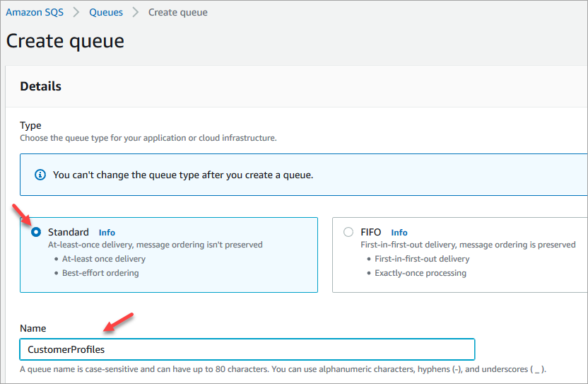This screenshot has width=588, height=384.
Task: Click the queue name case-sensitive help text
Action: click(x=283, y=370)
